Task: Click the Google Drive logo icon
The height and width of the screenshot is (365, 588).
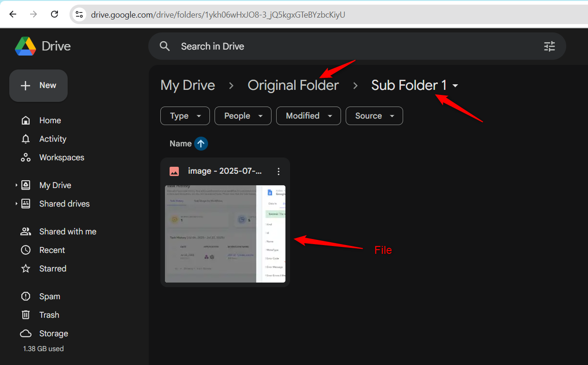Action: point(25,46)
